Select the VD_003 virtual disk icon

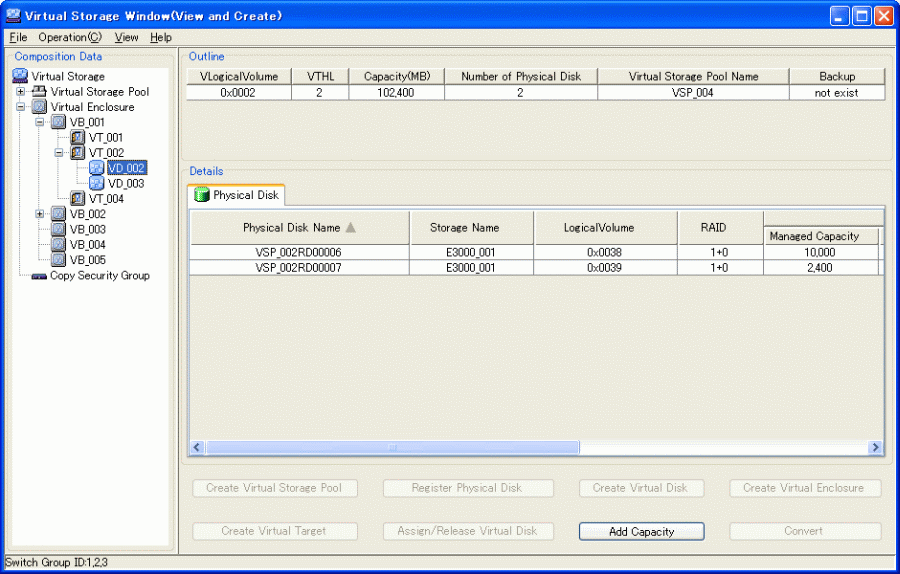click(96, 183)
